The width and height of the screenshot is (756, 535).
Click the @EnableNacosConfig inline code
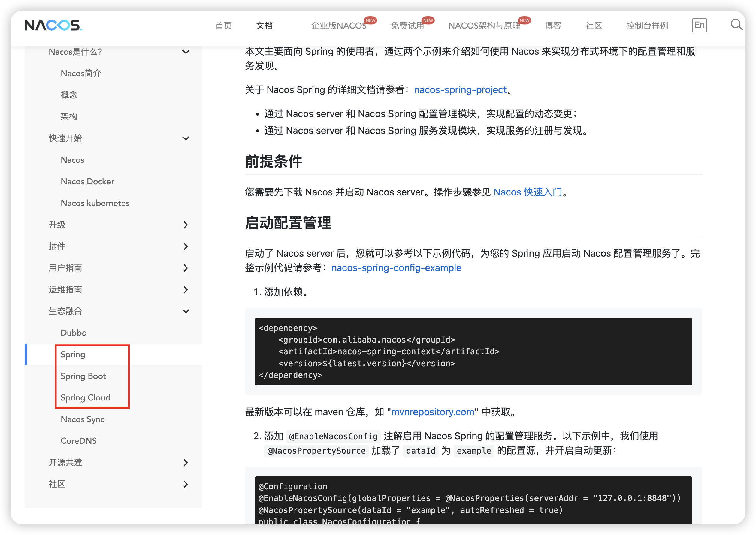(x=333, y=436)
